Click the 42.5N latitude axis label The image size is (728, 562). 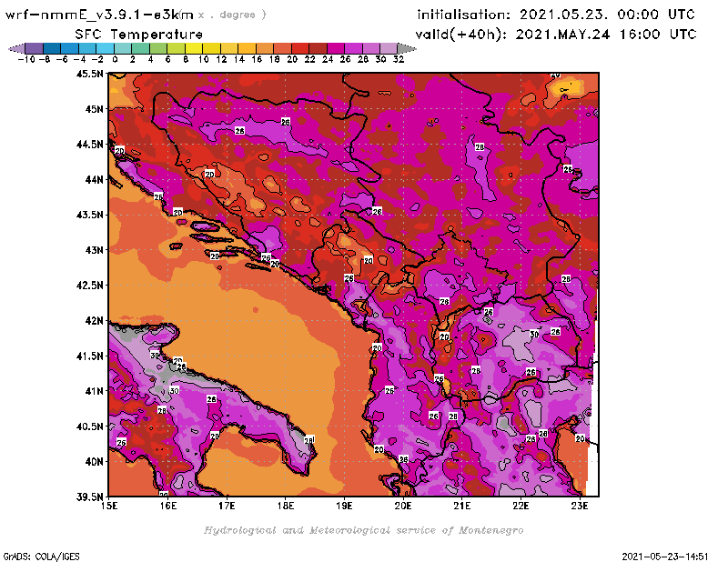[x=89, y=286]
